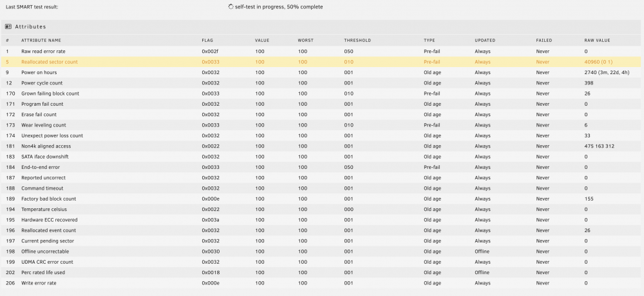Click the RAW VALUE column header
The image size is (644, 296).
[x=597, y=40]
